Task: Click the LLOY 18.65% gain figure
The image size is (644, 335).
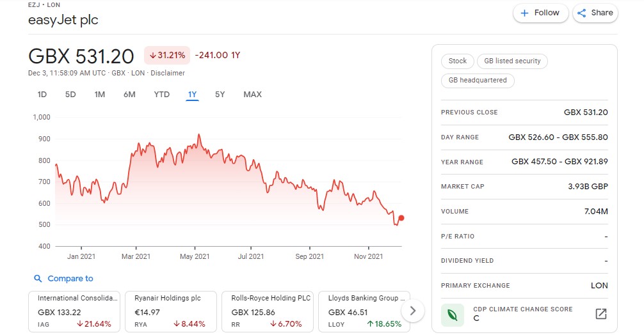Action: (384, 324)
